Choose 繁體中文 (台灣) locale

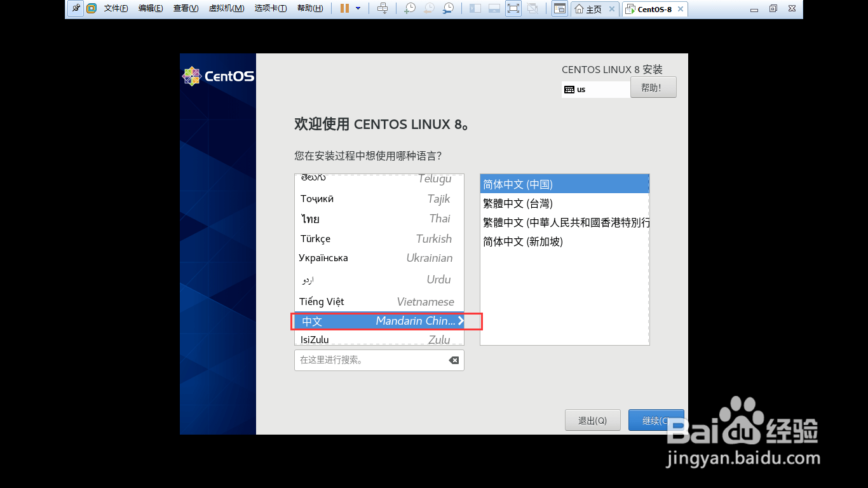point(564,203)
